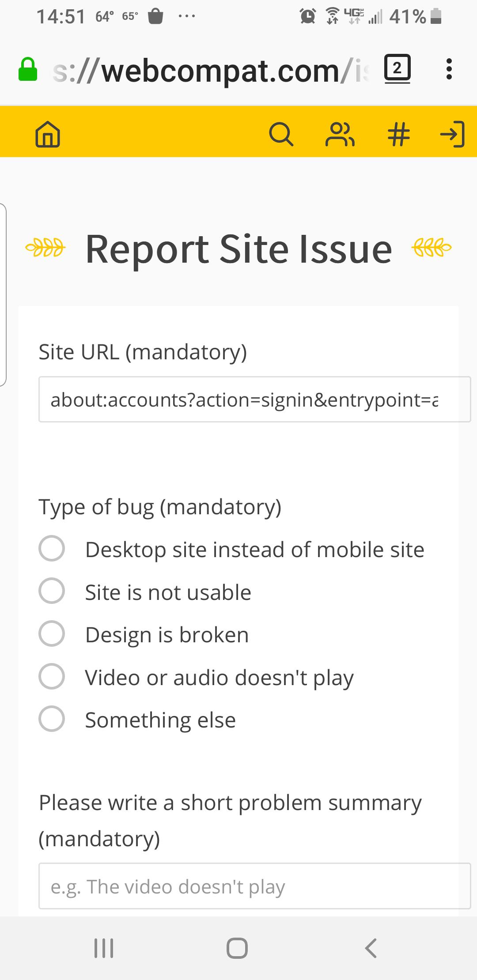Tap the side drawer handle on left edge

(3, 294)
